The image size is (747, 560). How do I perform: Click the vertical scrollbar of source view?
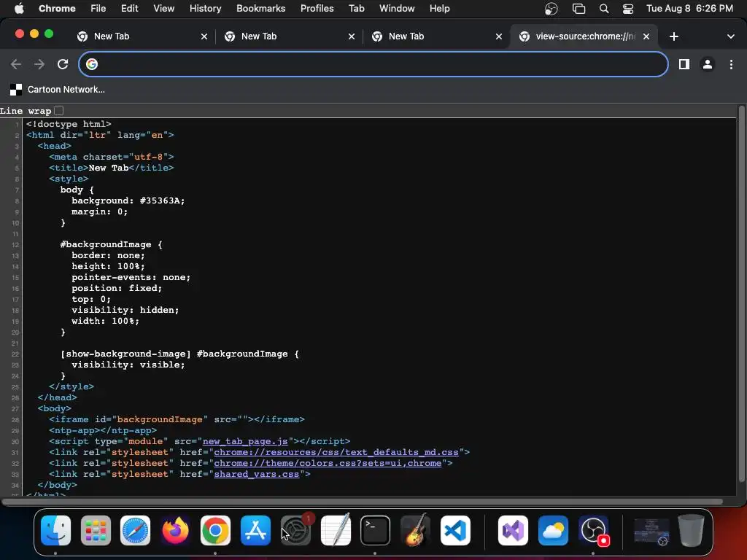coord(741,294)
